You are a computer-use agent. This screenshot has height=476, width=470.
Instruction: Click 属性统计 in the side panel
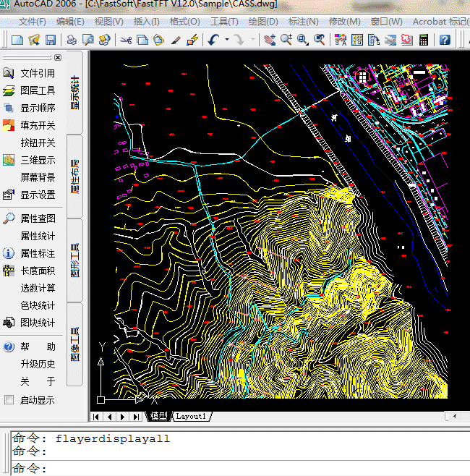[38, 236]
